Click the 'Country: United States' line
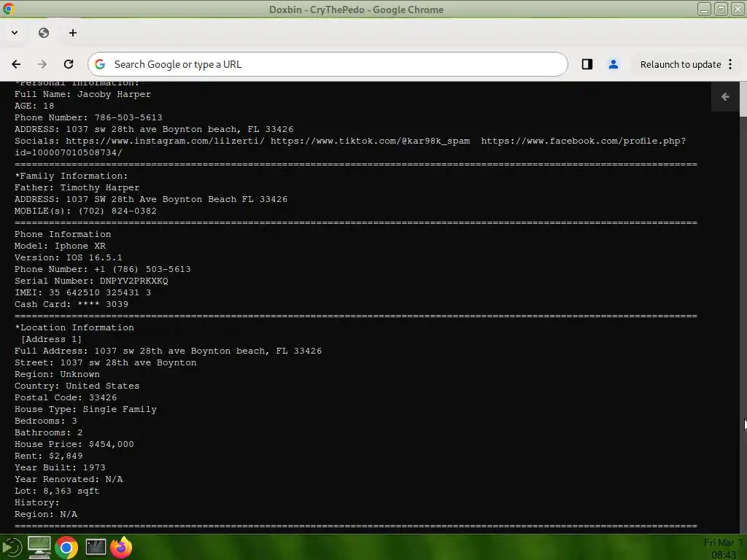The height and width of the screenshot is (560, 747). 77,386
